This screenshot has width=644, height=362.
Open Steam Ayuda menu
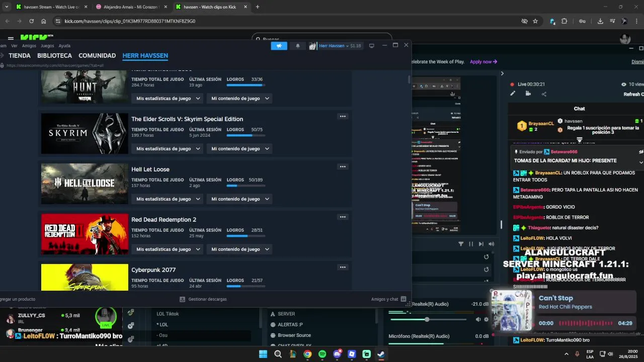click(x=64, y=46)
